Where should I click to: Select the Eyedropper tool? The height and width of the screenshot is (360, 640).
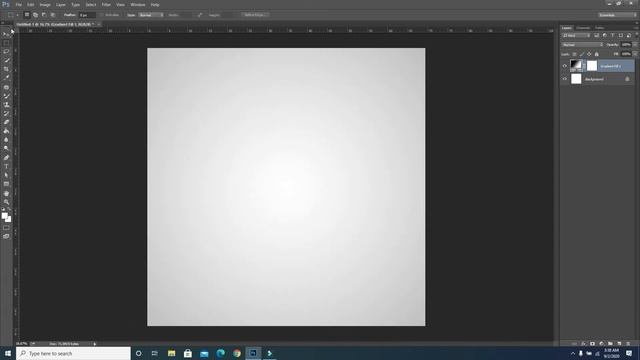6,78
